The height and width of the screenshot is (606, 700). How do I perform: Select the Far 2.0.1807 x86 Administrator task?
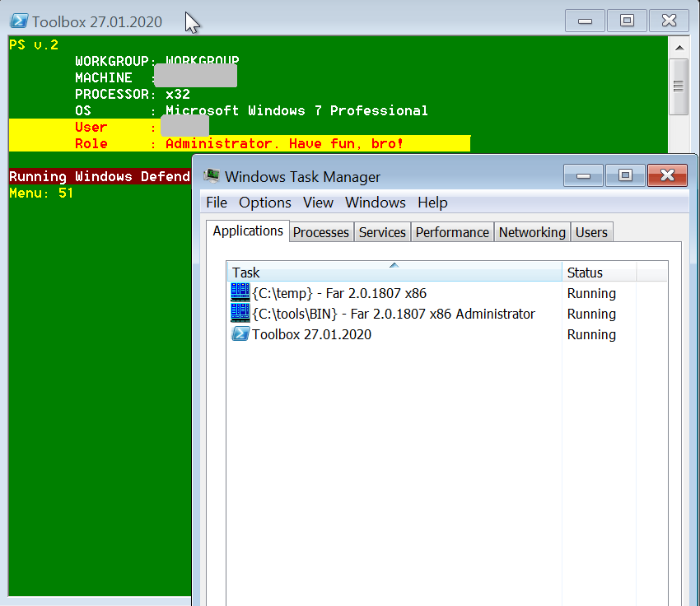coord(394,314)
